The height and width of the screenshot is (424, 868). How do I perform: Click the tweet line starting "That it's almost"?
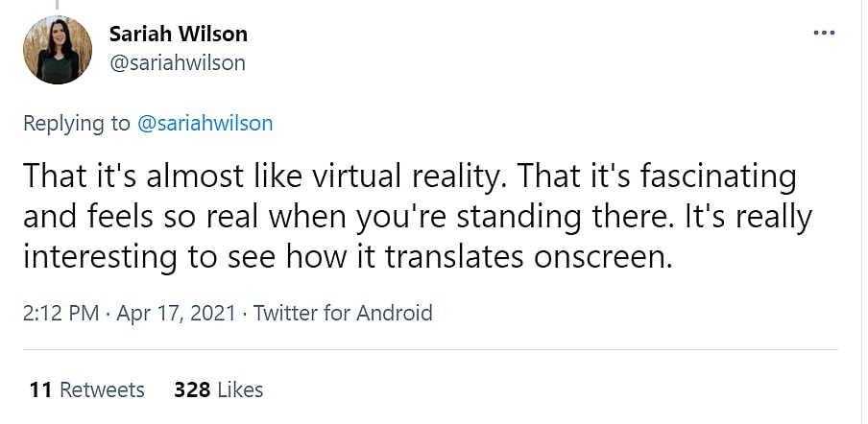[409, 177]
